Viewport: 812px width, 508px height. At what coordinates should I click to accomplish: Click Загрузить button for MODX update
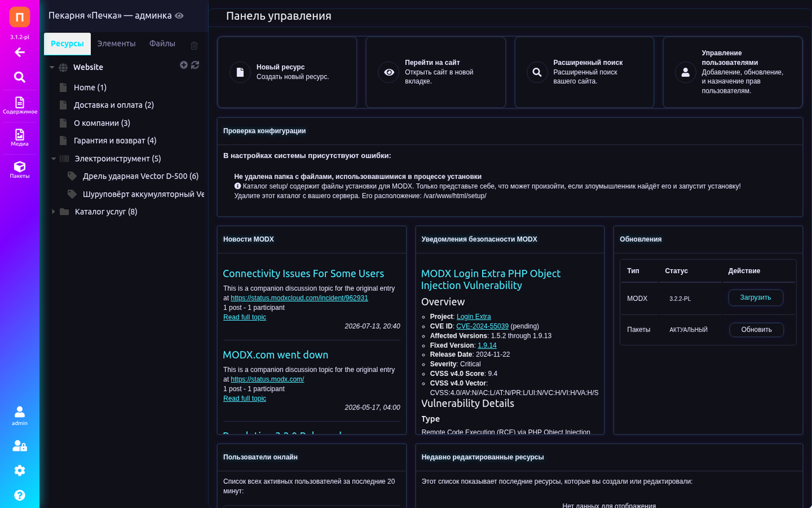point(756,298)
